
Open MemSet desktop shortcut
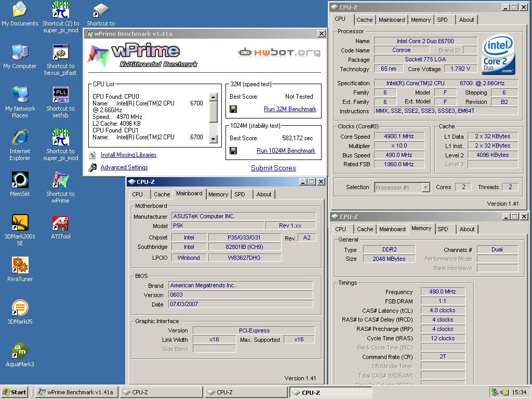[x=20, y=184]
